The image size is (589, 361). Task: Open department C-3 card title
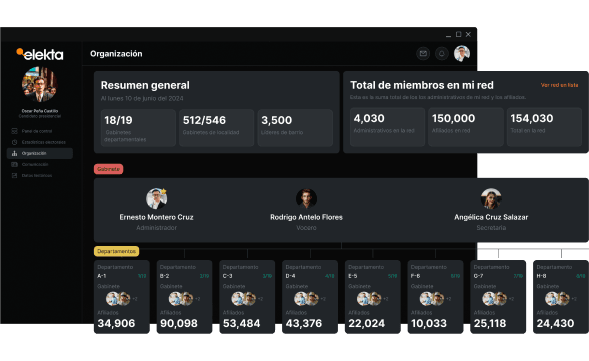point(227,276)
